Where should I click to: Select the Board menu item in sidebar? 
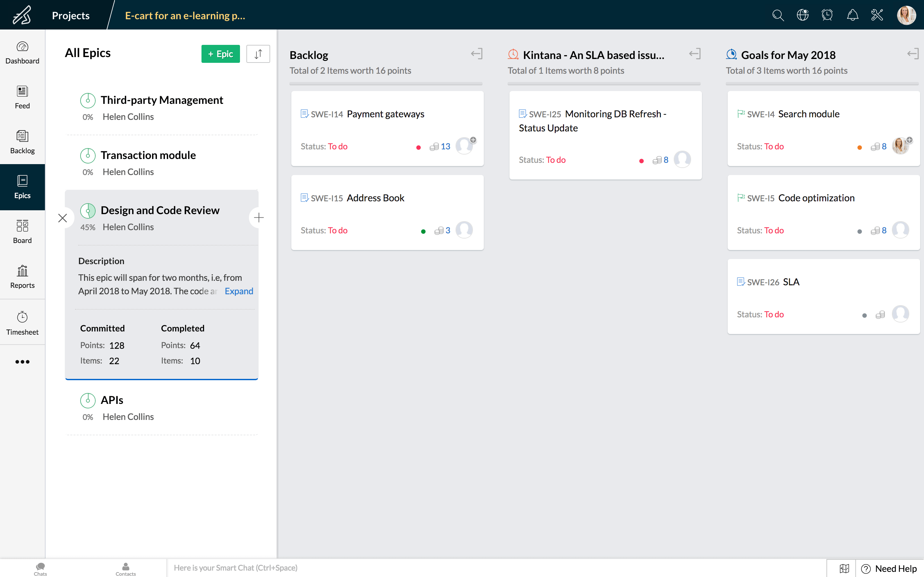tap(22, 231)
